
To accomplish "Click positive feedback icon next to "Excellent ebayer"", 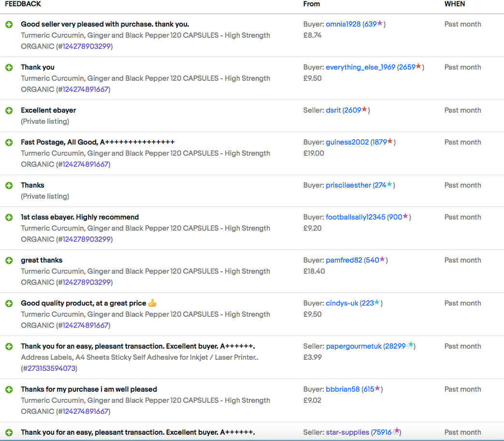I will pyautogui.click(x=9, y=110).
